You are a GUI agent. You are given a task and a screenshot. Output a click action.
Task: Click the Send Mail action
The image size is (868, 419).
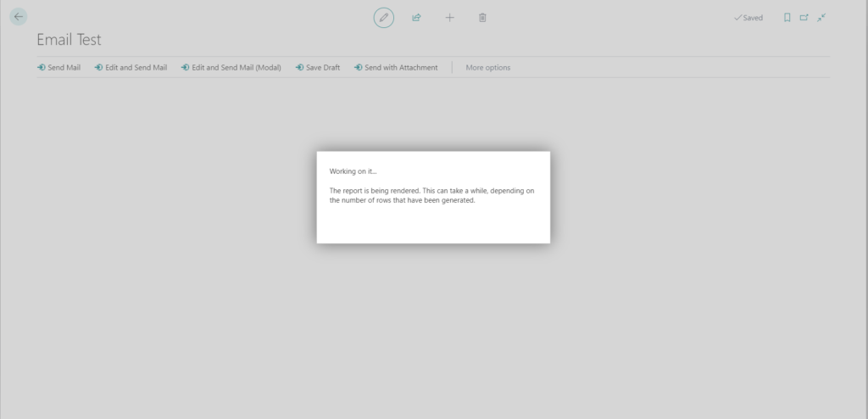(x=58, y=68)
